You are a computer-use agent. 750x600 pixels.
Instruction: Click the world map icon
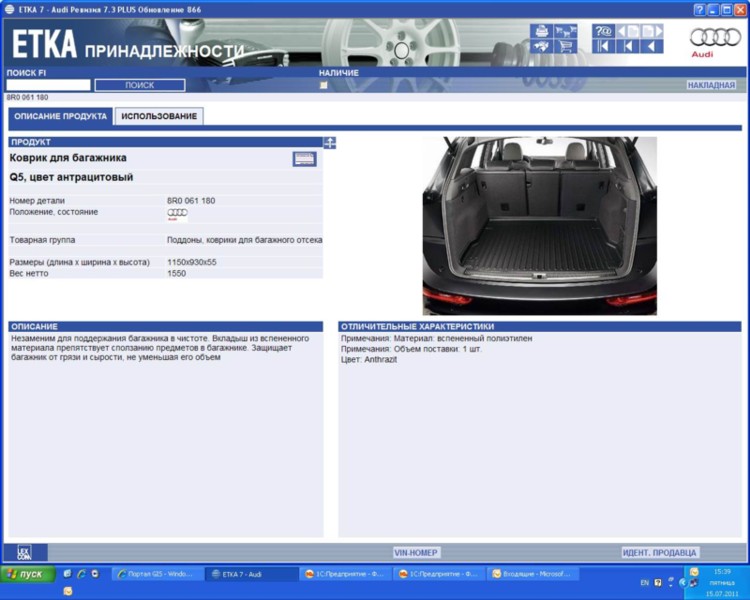tap(541, 46)
